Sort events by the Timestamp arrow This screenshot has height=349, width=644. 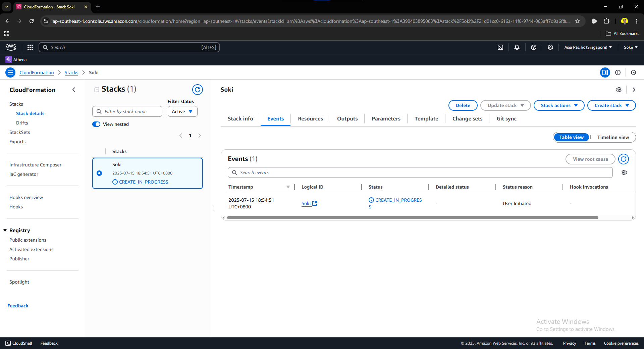[288, 187]
